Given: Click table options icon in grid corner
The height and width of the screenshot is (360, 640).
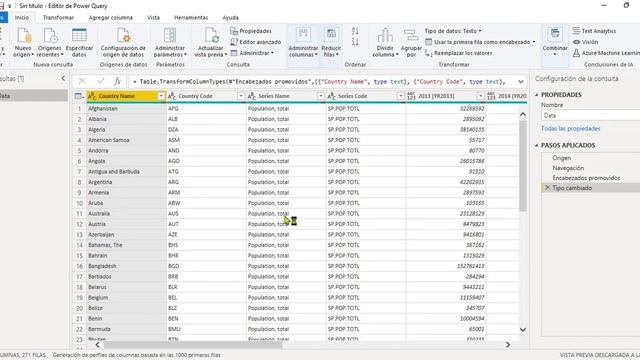Looking at the screenshot, I should [79, 96].
